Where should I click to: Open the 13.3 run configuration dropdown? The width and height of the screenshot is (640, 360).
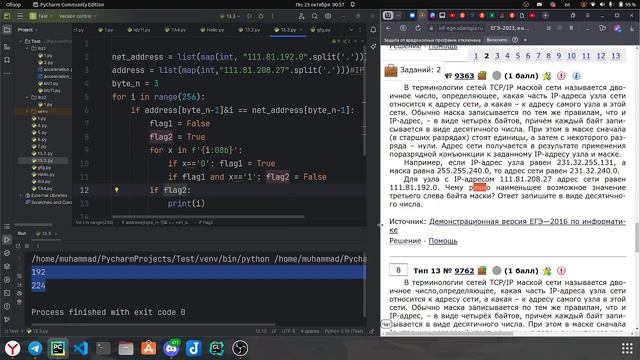[230, 16]
